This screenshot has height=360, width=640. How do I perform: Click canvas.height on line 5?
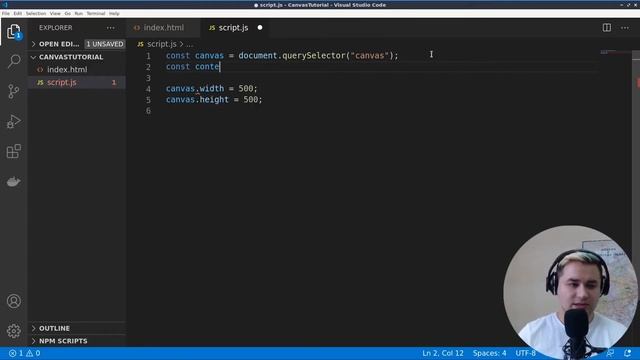(x=197, y=100)
